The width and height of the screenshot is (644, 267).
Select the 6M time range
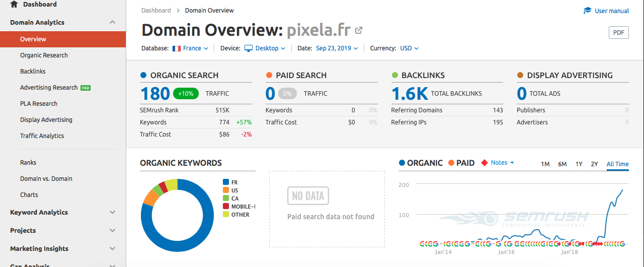[562, 164]
